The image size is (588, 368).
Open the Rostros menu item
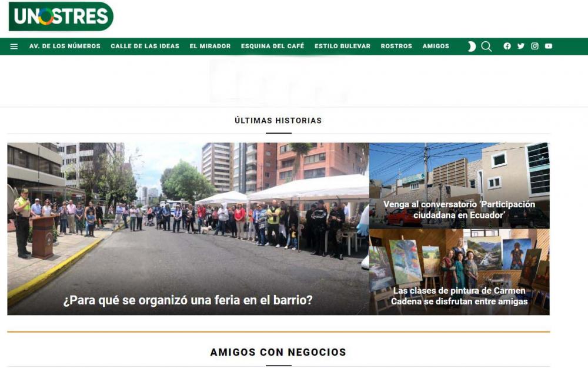coord(396,47)
